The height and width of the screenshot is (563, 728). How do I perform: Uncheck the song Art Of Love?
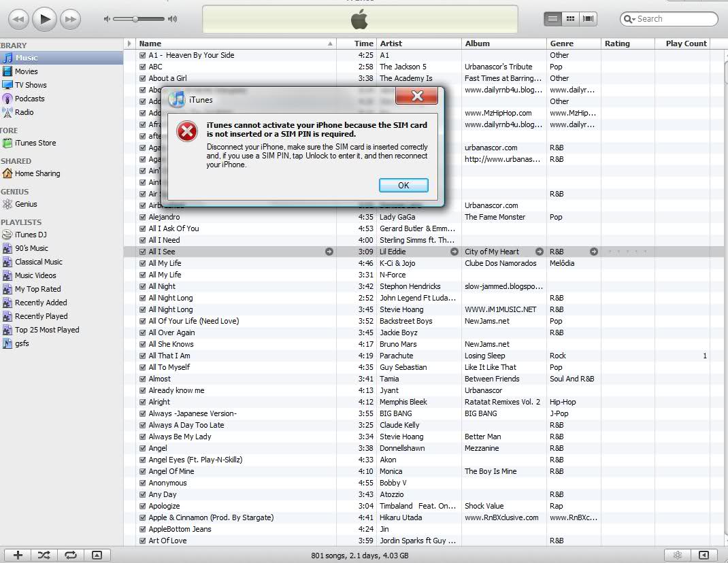coord(142,541)
